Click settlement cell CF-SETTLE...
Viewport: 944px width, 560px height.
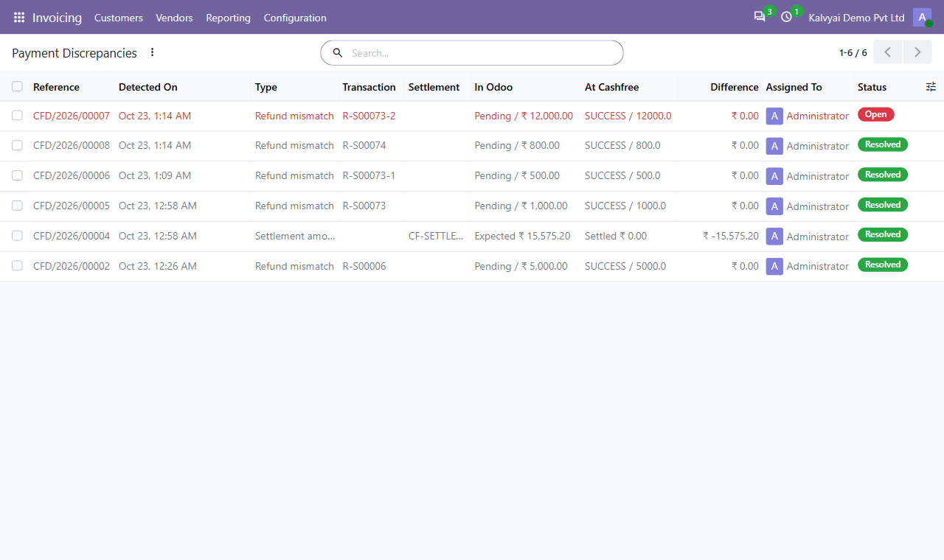point(436,236)
